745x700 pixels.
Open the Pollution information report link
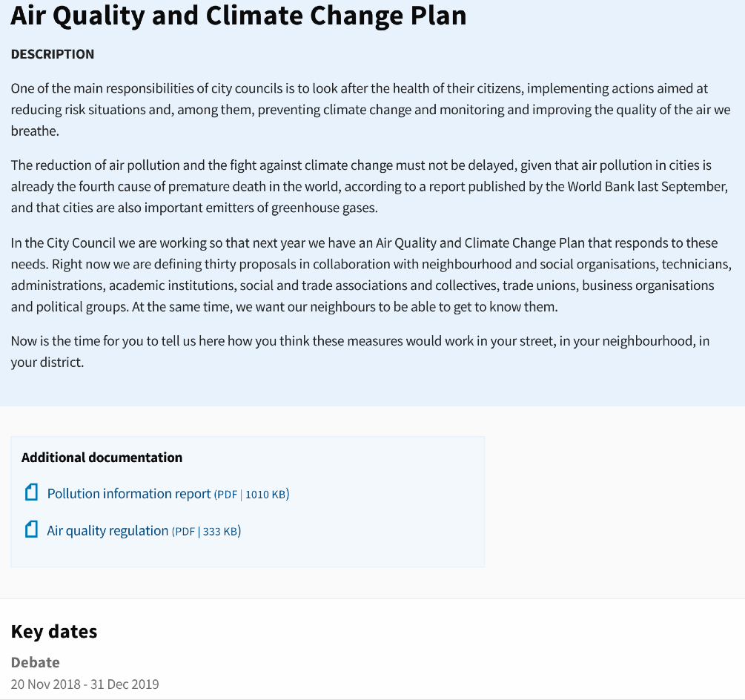[x=129, y=494]
